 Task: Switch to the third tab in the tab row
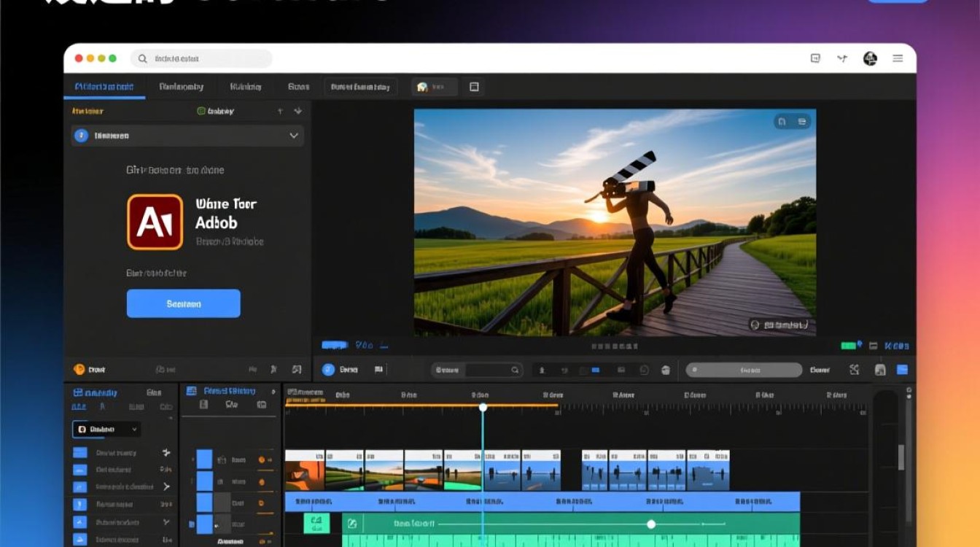(x=246, y=87)
